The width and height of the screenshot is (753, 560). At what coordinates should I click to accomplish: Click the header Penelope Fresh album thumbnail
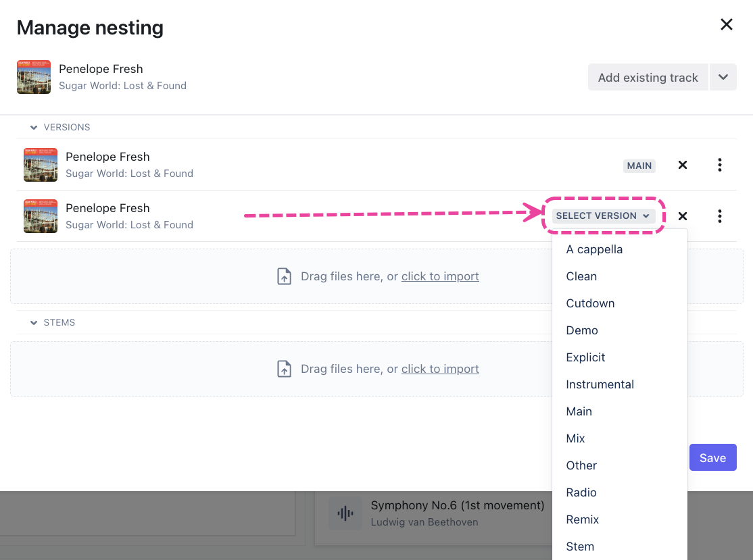tap(34, 77)
